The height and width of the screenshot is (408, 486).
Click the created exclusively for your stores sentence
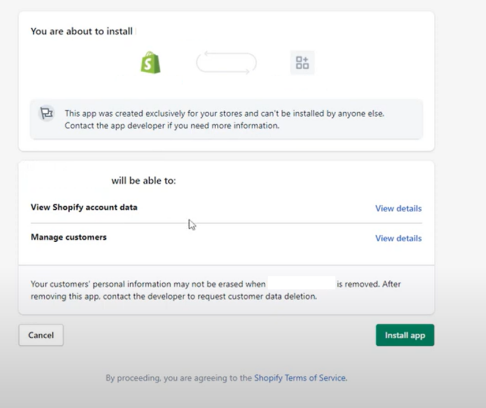point(224,113)
